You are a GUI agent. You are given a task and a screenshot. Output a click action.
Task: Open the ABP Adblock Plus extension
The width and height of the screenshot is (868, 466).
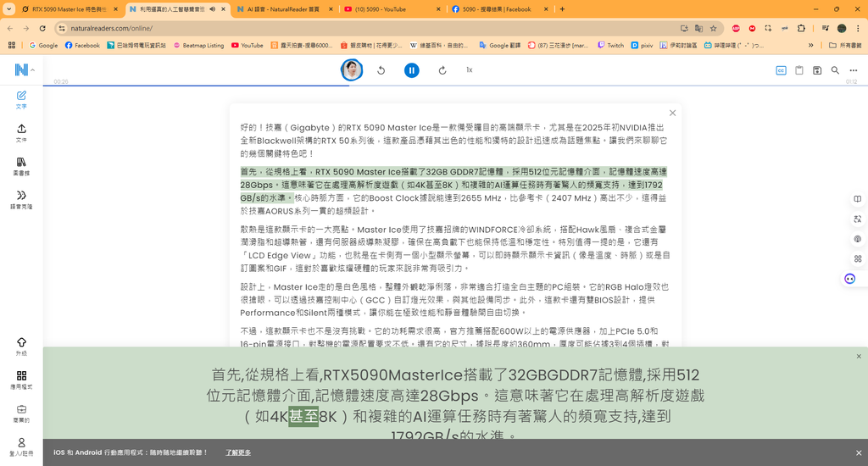tap(736, 28)
